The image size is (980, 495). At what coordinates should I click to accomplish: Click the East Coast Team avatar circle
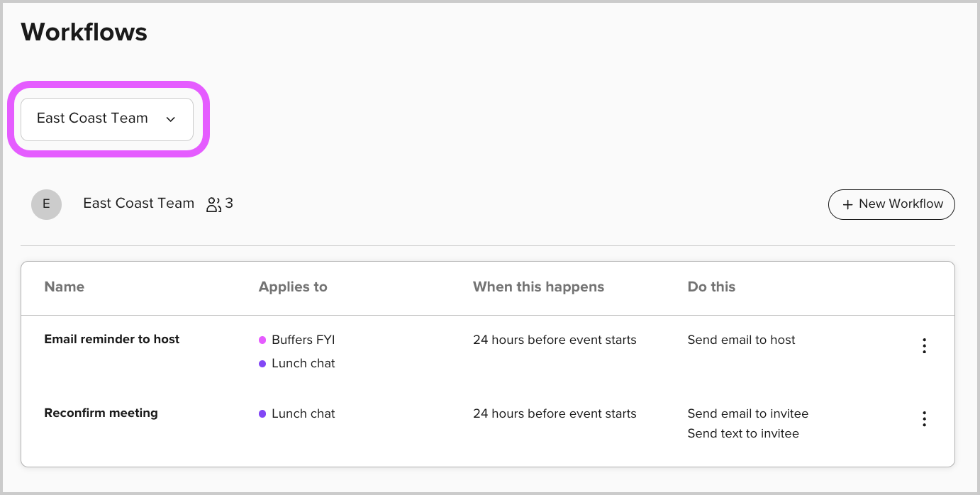point(46,204)
